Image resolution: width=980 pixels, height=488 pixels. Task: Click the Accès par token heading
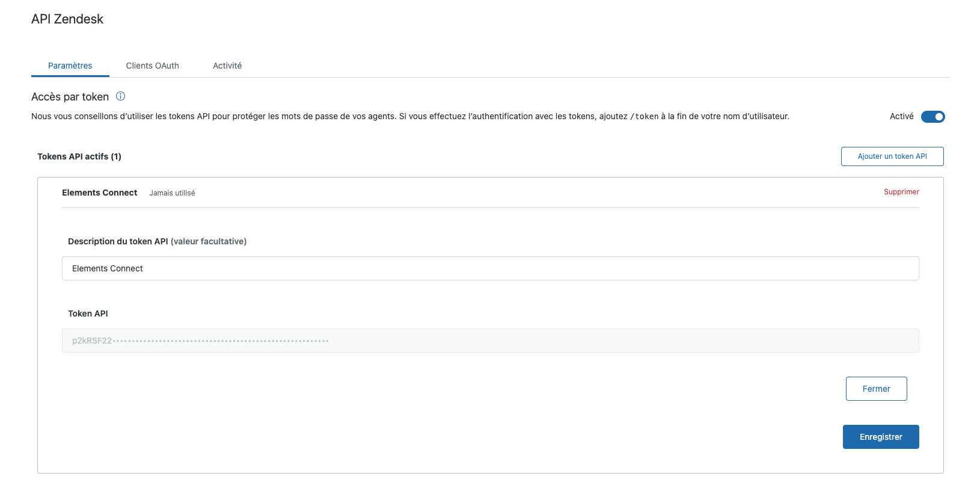tap(70, 97)
